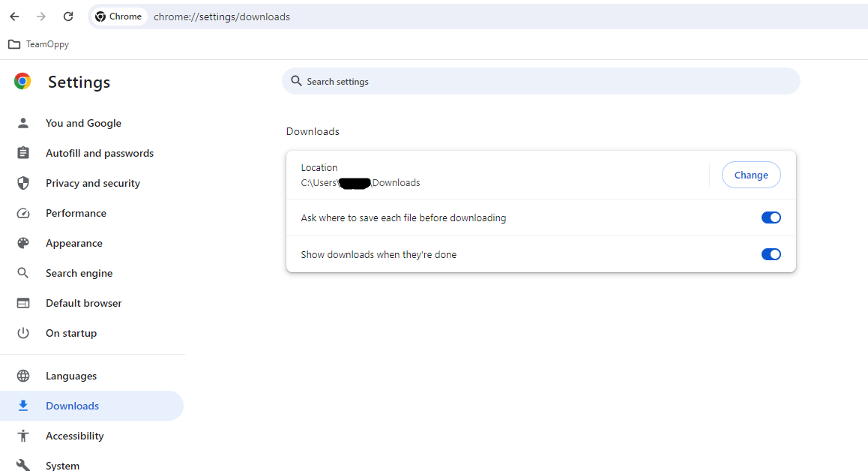This screenshot has height=471, width=868.
Task: Open the Languages settings section
Action: click(71, 375)
